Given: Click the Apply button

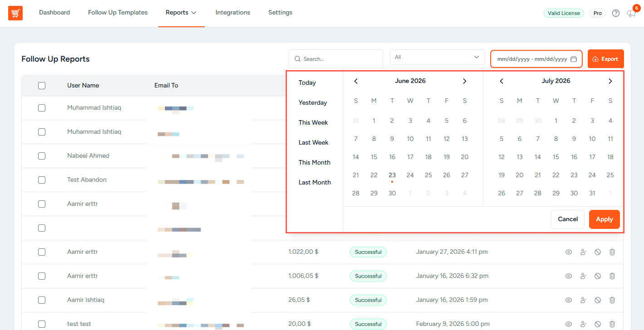Looking at the screenshot, I should point(605,219).
